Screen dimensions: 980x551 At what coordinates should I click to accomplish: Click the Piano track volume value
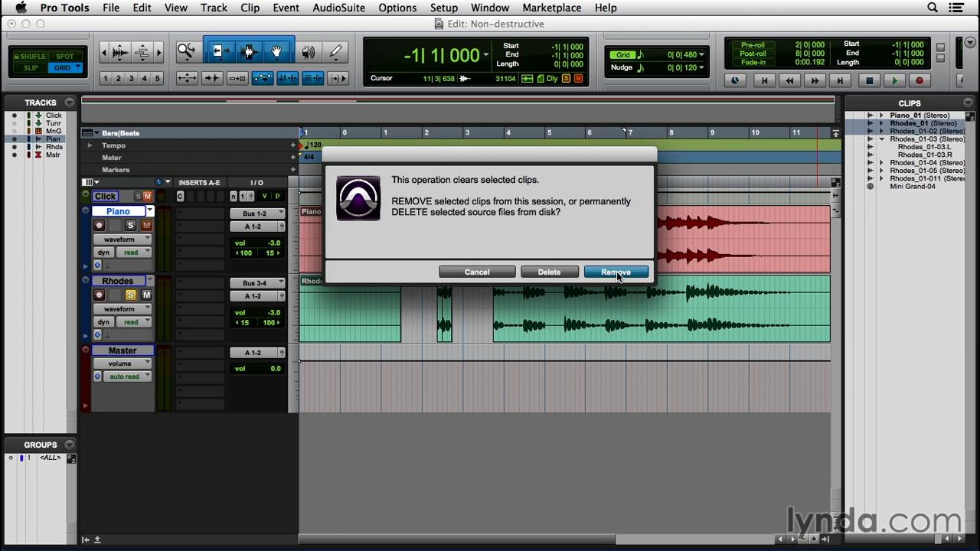(273, 243)
